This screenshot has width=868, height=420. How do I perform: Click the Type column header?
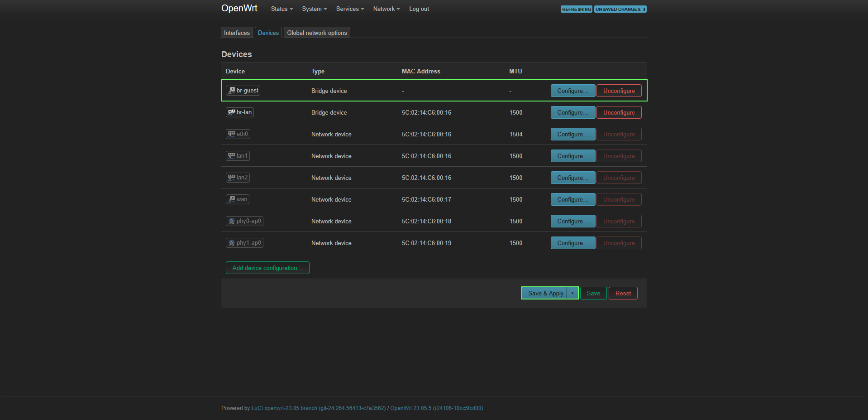pos(318,71)
